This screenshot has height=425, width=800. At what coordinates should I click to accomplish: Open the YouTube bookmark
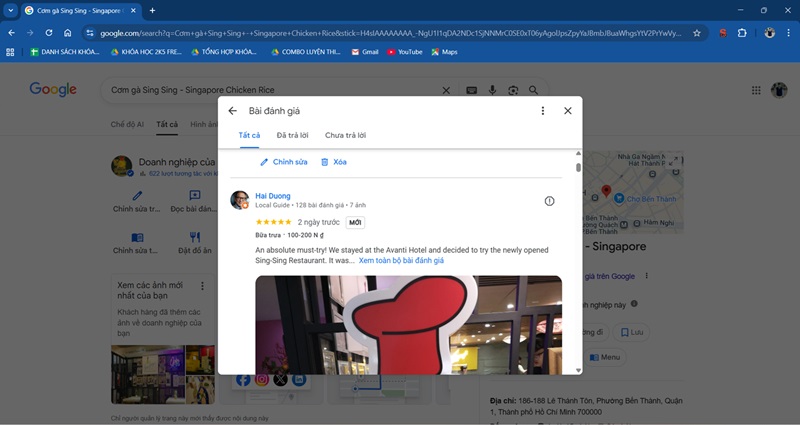click(x=404, y=52)
